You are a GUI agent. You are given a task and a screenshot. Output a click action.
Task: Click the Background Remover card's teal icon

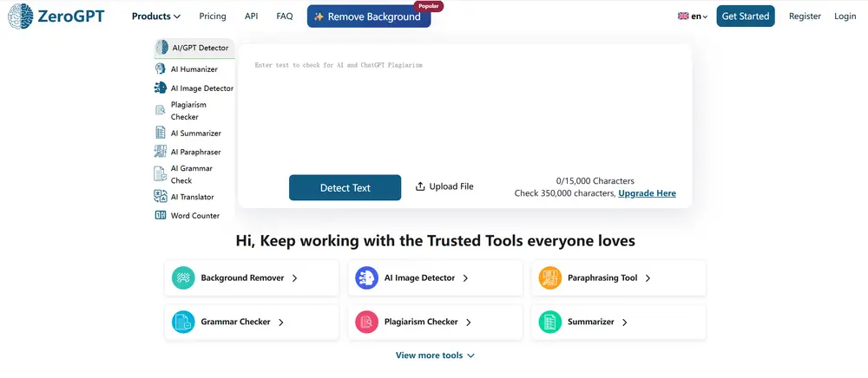[183, 278]
